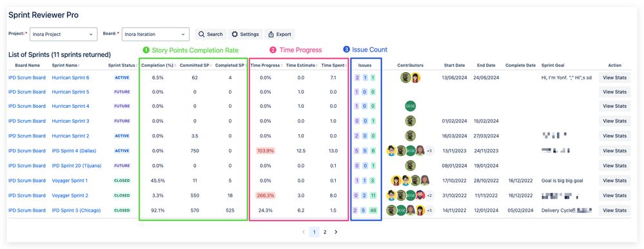Click View Stats for Hurrican Sprint 6

pos(614,77)
